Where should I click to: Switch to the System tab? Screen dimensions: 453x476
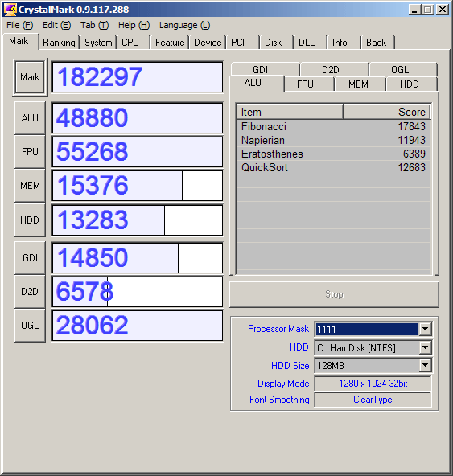tap(98, 43)
